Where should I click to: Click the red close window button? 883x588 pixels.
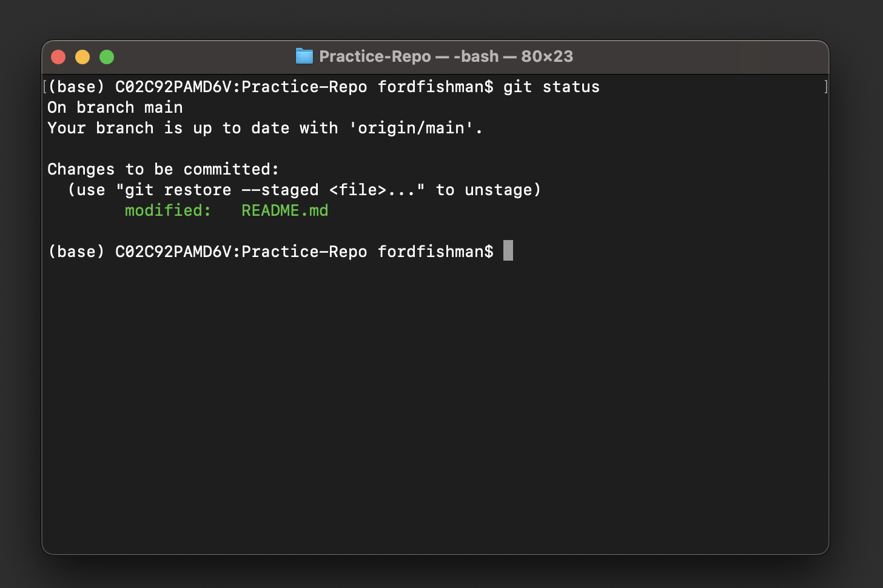click(x=58, y=57)
